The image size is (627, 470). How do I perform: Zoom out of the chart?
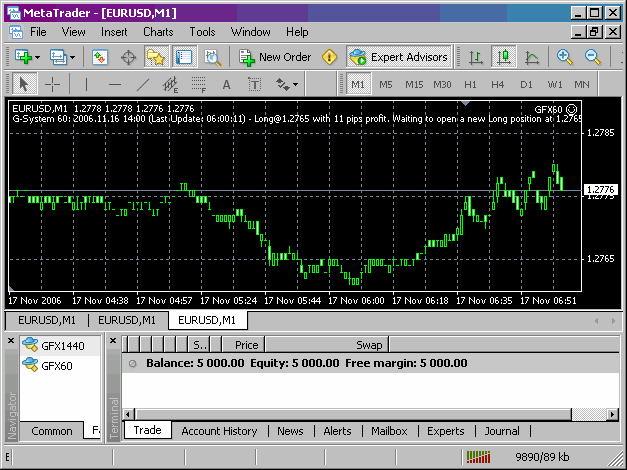pos(593,57)
